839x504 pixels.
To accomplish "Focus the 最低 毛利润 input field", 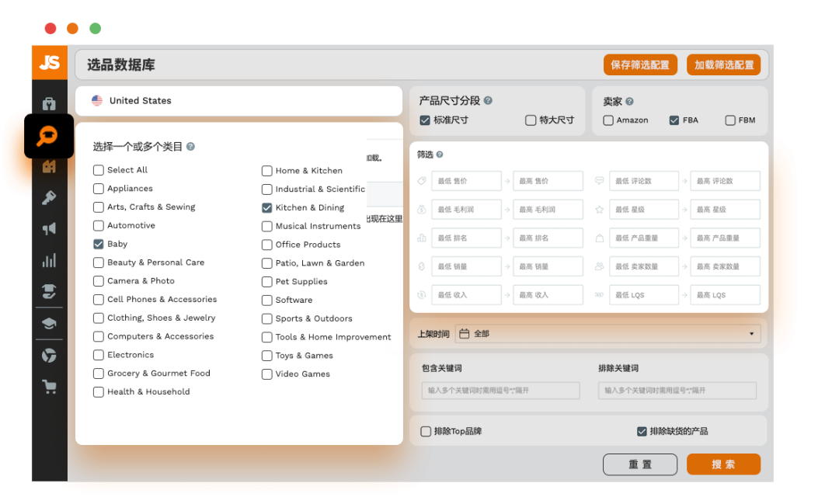I will pos(467,209).
